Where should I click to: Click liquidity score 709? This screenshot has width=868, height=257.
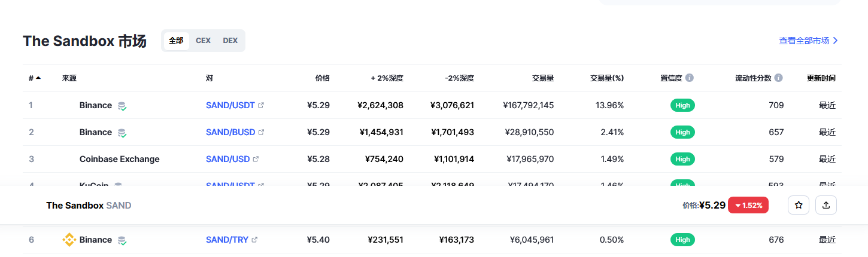(x=776, y=105)
